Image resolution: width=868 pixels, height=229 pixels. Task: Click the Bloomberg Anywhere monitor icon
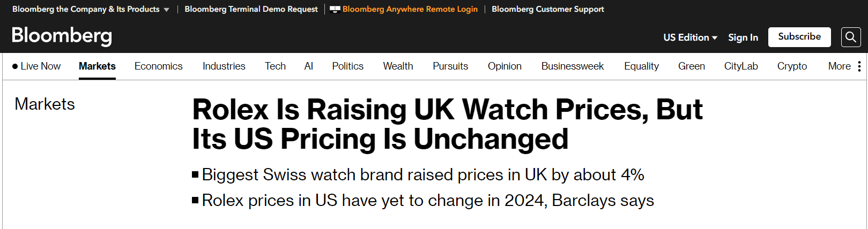[x=335, y=9]
